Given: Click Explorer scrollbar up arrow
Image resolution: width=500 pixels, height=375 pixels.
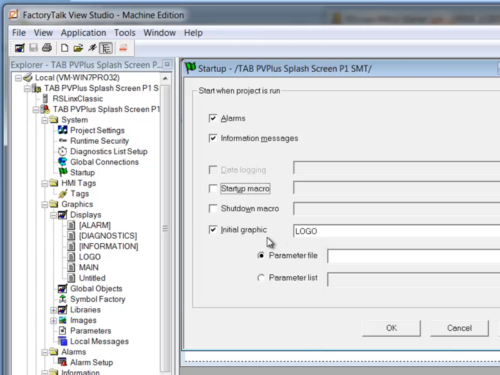Looking at the screenshot, I should (x=165, y=79).
